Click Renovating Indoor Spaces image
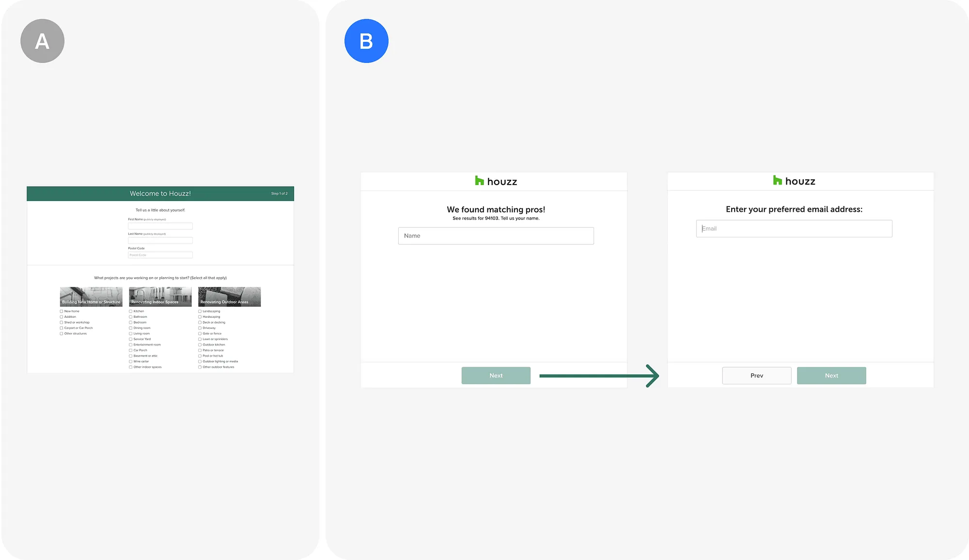 [x=160, y=296]
